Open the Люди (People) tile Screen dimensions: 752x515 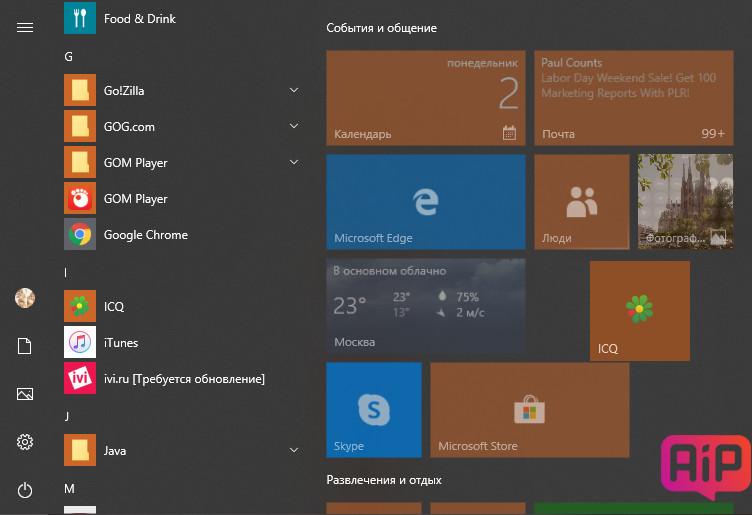(x=582, y=202)
